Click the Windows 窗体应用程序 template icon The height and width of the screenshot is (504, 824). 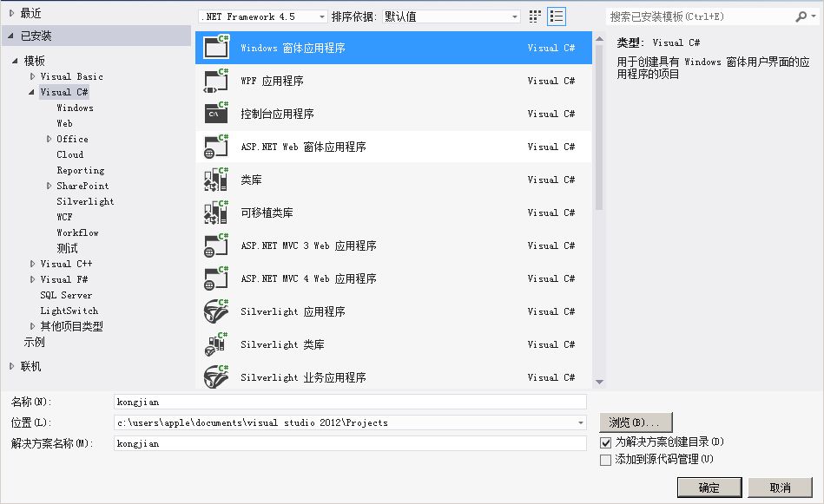coord(216,47)
